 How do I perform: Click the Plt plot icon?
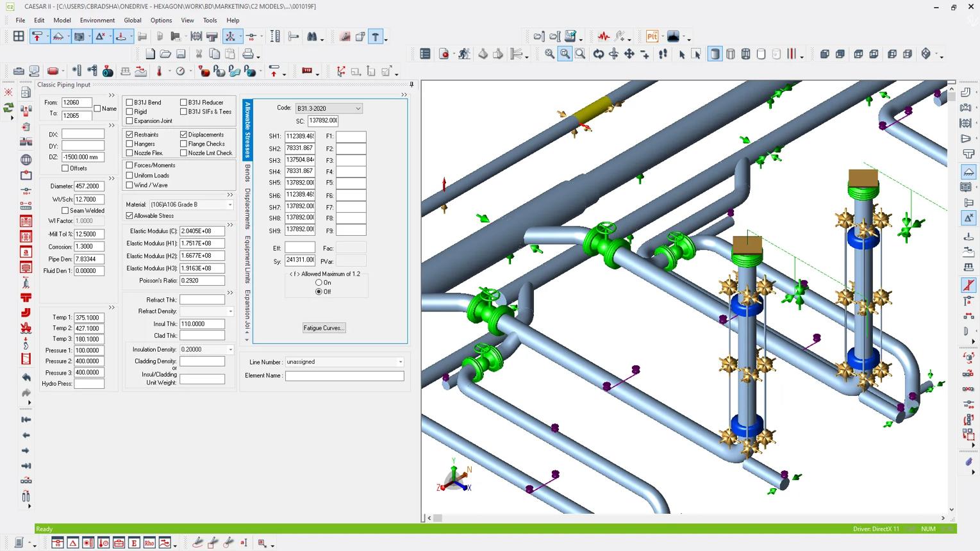click(652, 37)
